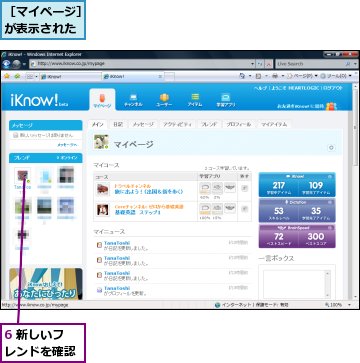360x363 pixels.
Task: Click the Add to Favorites icon
Action: 17,76
